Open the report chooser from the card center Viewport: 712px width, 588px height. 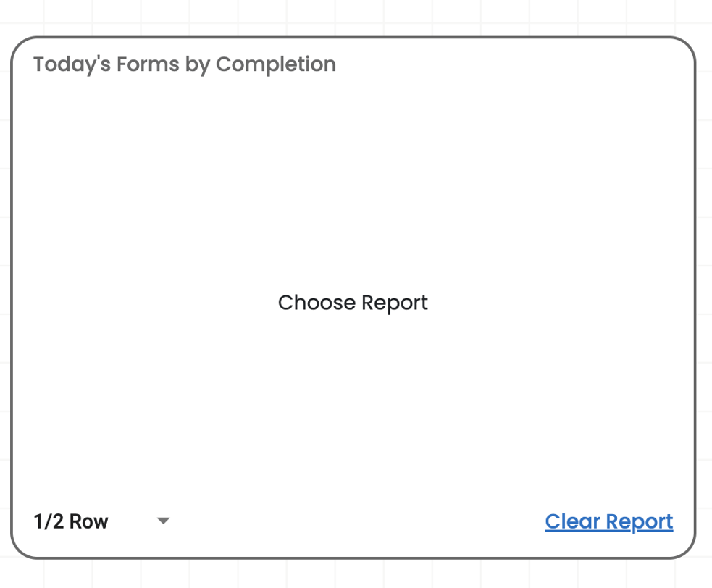[x=353, y=303]
